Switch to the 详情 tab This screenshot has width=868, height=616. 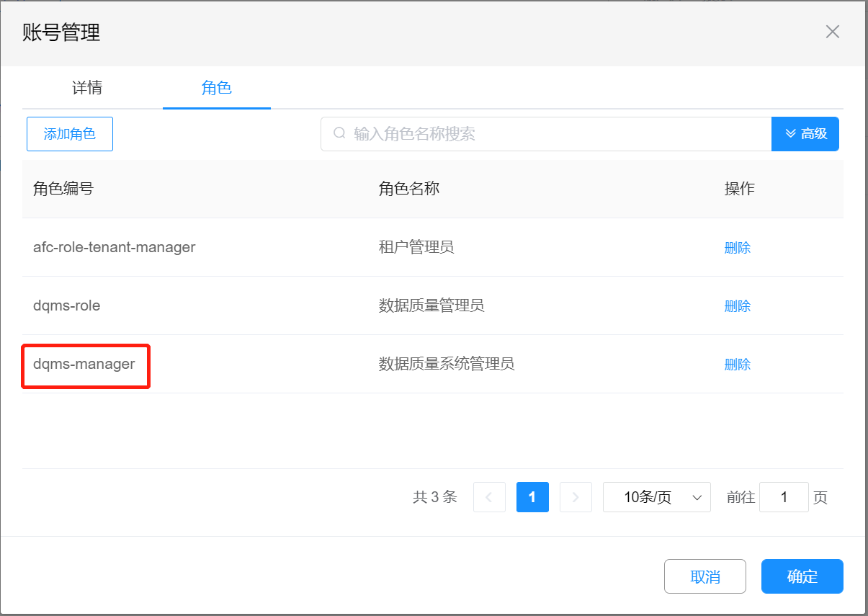(87, 88)
